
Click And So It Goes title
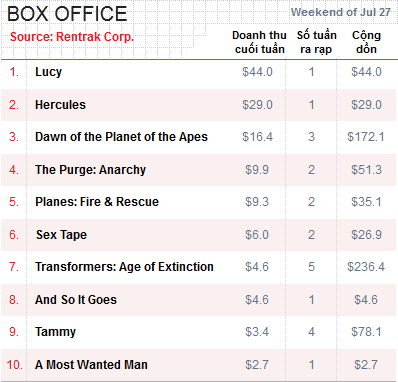pos(76,300)
